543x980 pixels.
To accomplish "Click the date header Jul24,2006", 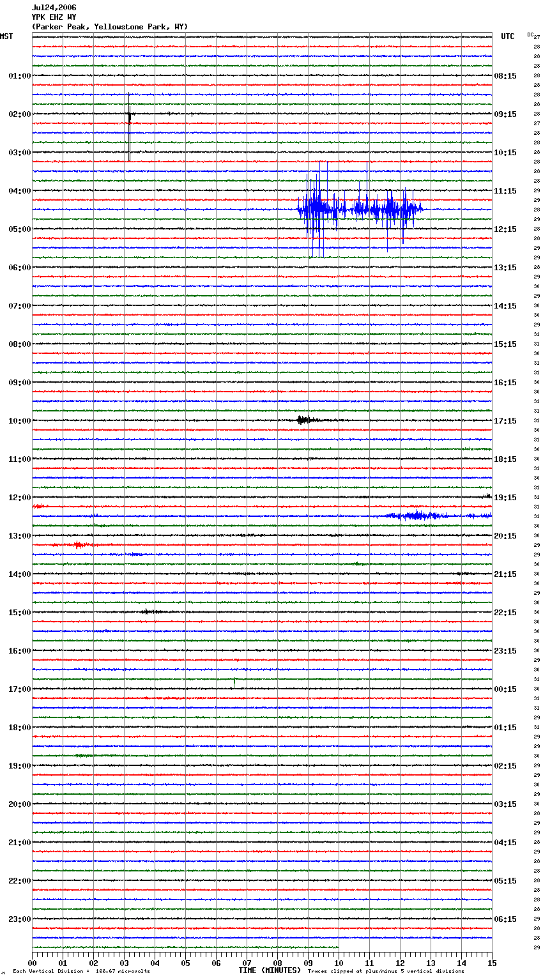I will coord(54,8).
